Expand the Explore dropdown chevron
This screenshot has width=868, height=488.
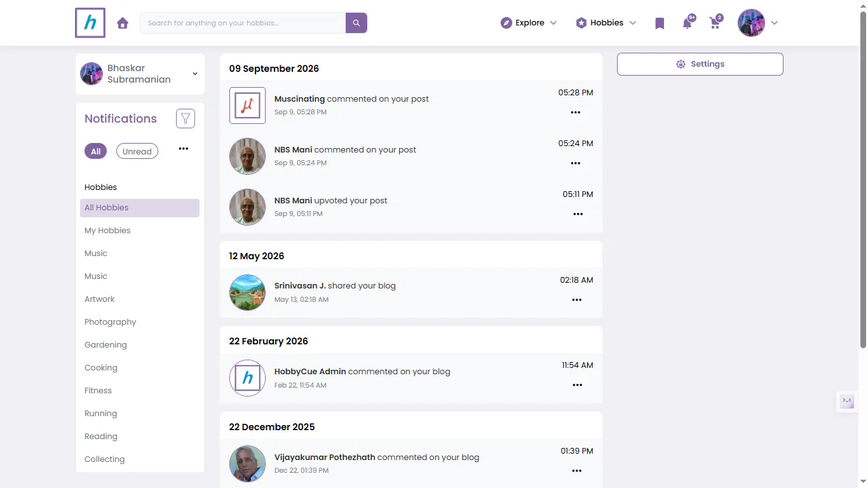click(x=553, y=23)
